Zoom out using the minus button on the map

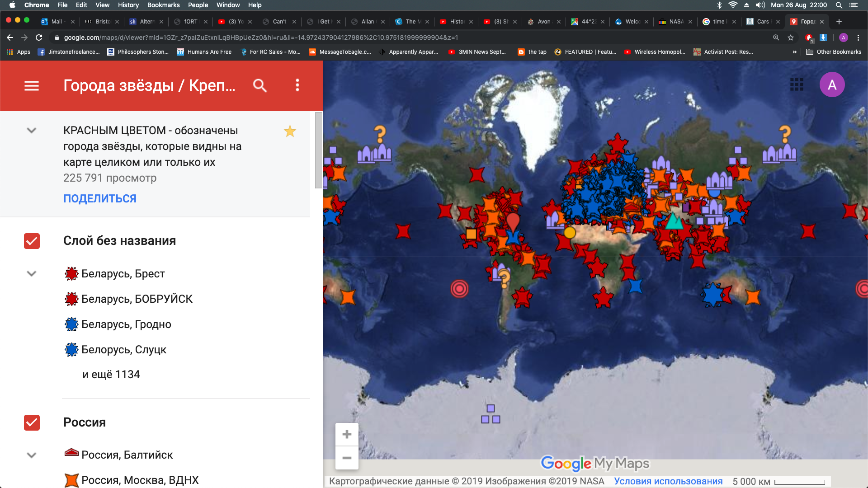point(347,458)
